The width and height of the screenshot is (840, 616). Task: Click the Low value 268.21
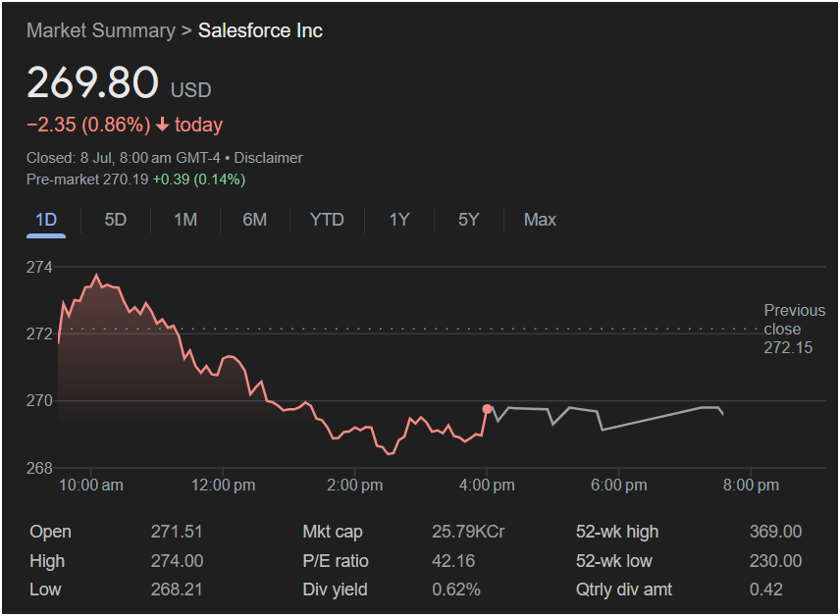coord(177,590)
